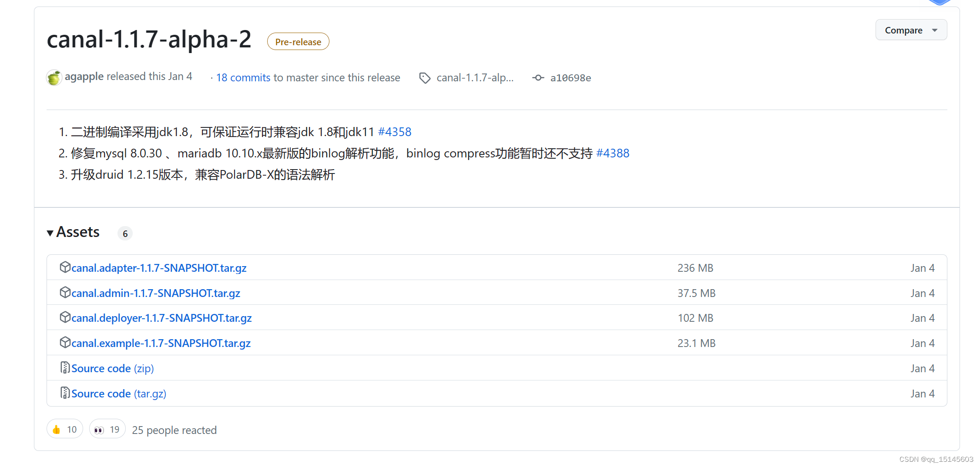This screenshot has height=467, width=980.
Task: Click the agapple username link
Action: 84,76
